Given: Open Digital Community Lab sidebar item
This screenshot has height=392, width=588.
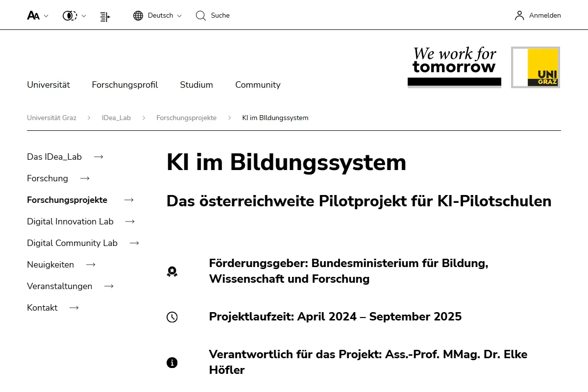Looking at the screenshot, I should tap(72, 243).
